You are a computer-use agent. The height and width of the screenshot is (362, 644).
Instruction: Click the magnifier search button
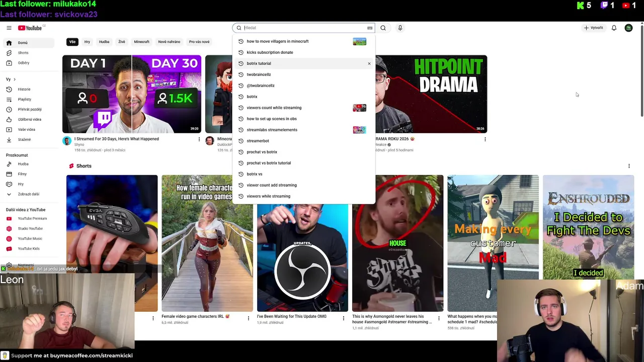point(383,28)
